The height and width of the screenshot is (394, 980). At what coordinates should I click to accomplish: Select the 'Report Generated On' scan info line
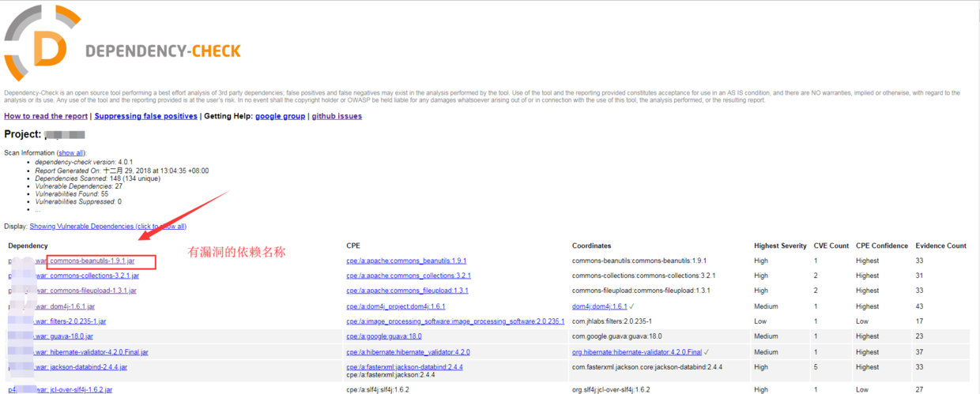pos(122,171)
